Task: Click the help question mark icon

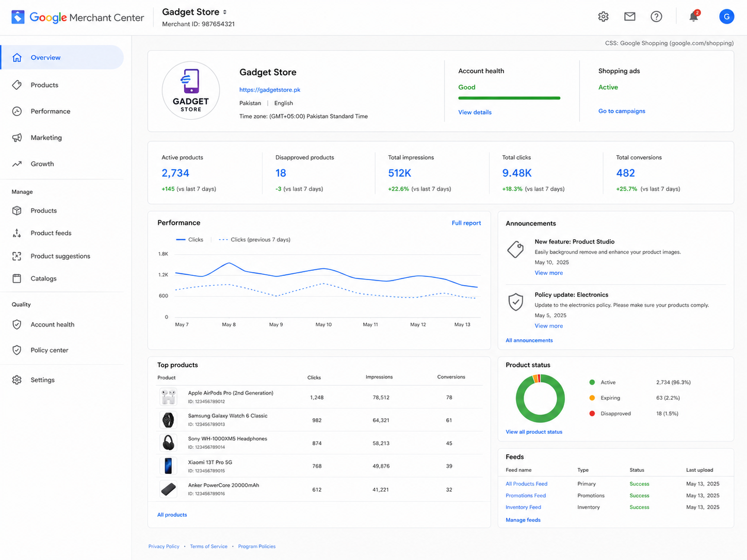Action: point(656,17)
